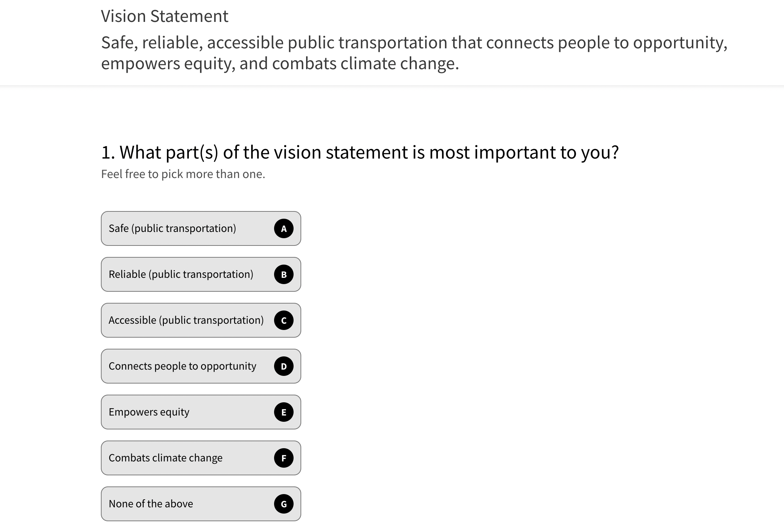Click the 'Vision Statement' heading
The height and width of the screenshot is (532, 784).
tap(165, 16)
